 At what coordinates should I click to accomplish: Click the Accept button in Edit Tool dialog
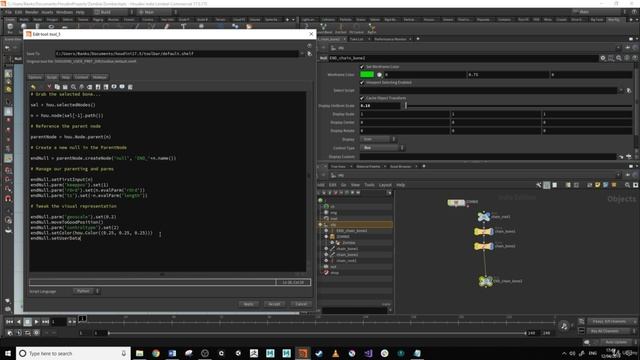(x=274, y=304)
